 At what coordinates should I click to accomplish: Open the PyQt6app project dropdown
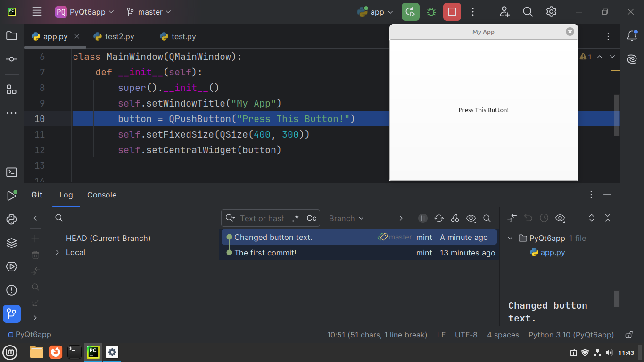(x=85, y=12)
